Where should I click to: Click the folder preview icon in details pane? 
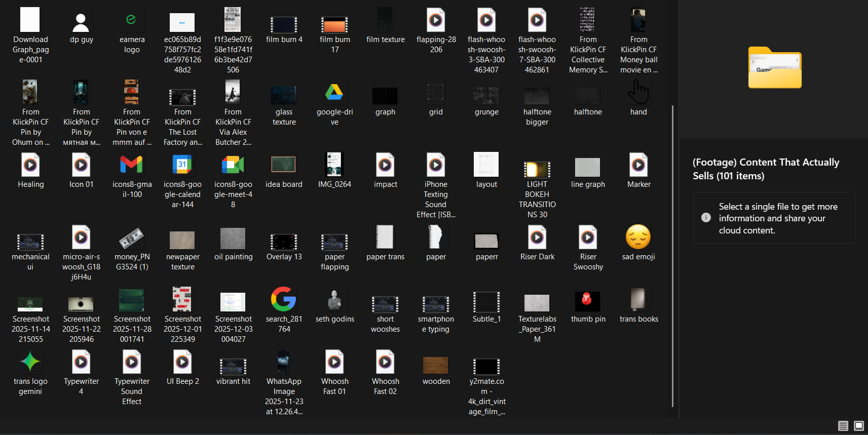[x=775, y=68]
